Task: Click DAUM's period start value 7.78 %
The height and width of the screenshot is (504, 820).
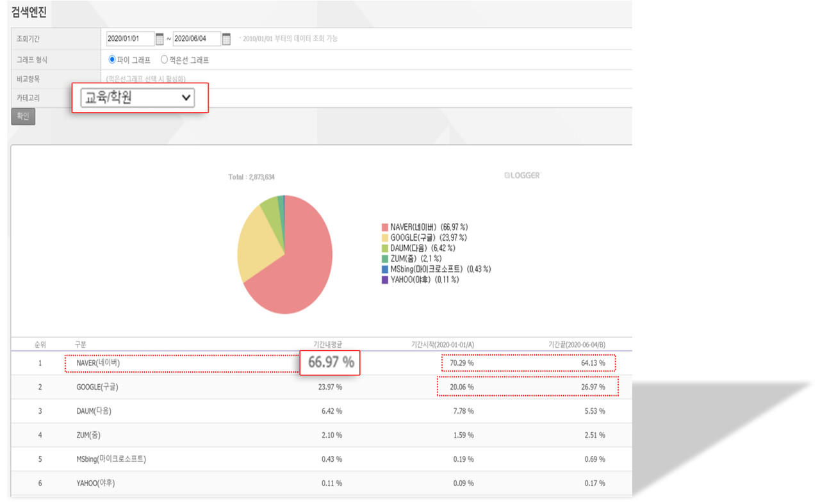Action: 463,411
